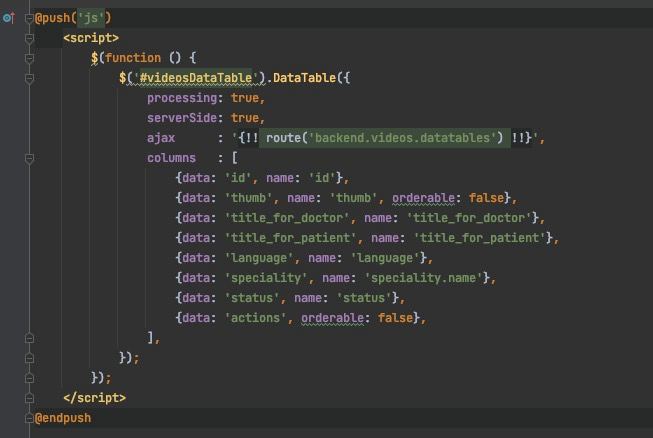Collapse the @push('js') block fold marker
Viewport: 653px width, 438px height.
pos(29,18)
